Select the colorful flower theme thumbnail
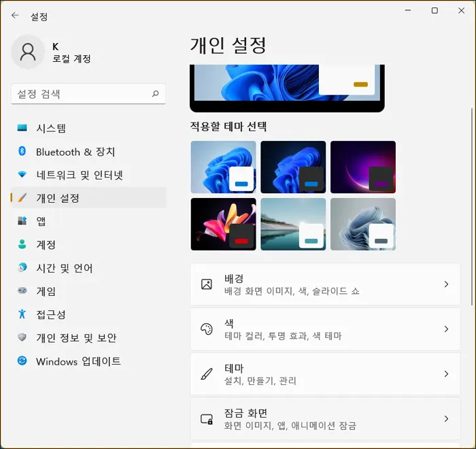 [x=224, y=224]
